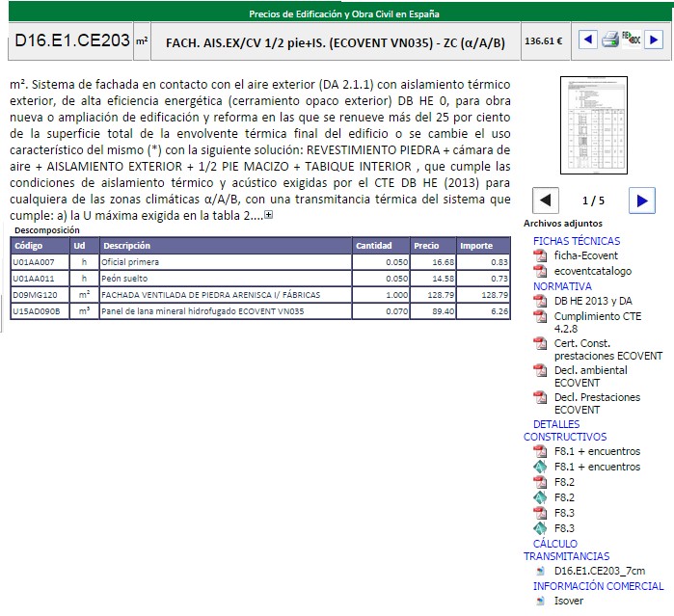Image resolution: width=674 pixels, height=616 pixels.
Task: Select Panel de lana mineral ECOVENT VN035 row
Action: coord(260,311)
